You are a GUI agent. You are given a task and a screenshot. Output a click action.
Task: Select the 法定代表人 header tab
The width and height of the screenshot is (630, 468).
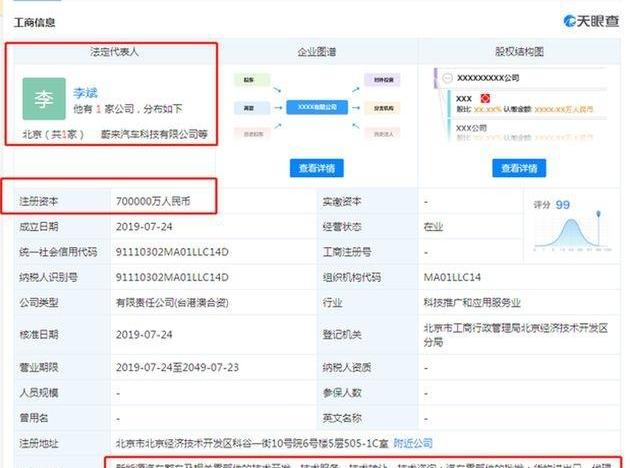[114, 52]
